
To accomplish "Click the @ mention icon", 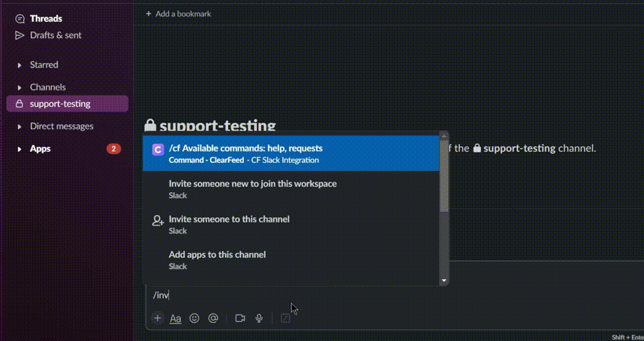I will tap(213, 318).
